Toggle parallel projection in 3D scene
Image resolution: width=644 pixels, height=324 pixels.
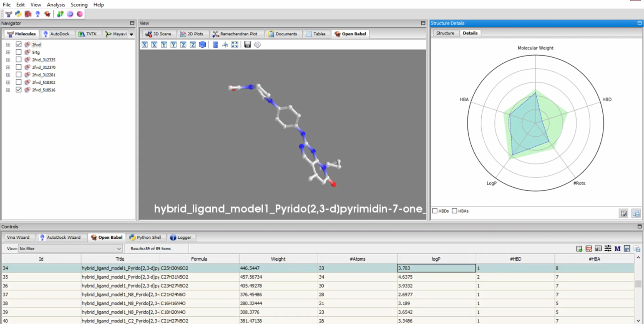[215, 45]
